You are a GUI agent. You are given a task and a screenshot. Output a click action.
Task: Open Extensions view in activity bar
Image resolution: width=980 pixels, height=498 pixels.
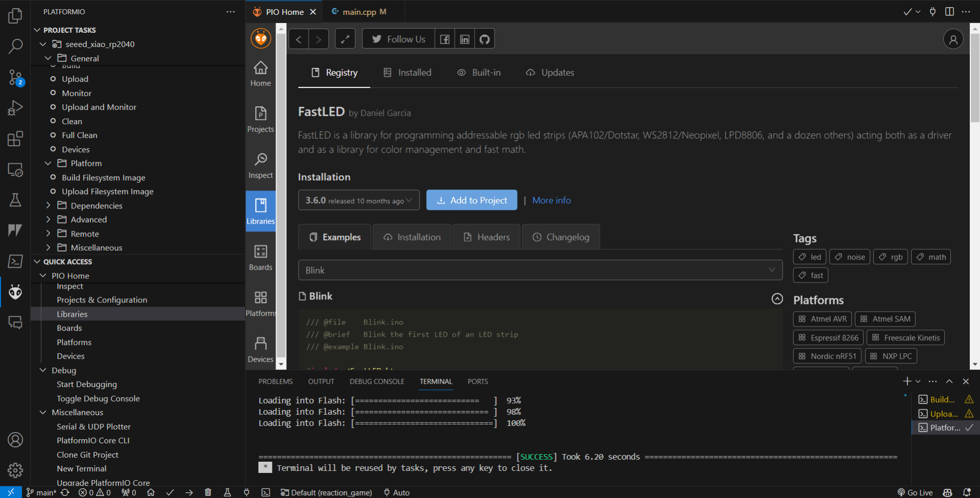tap(15, 139)
